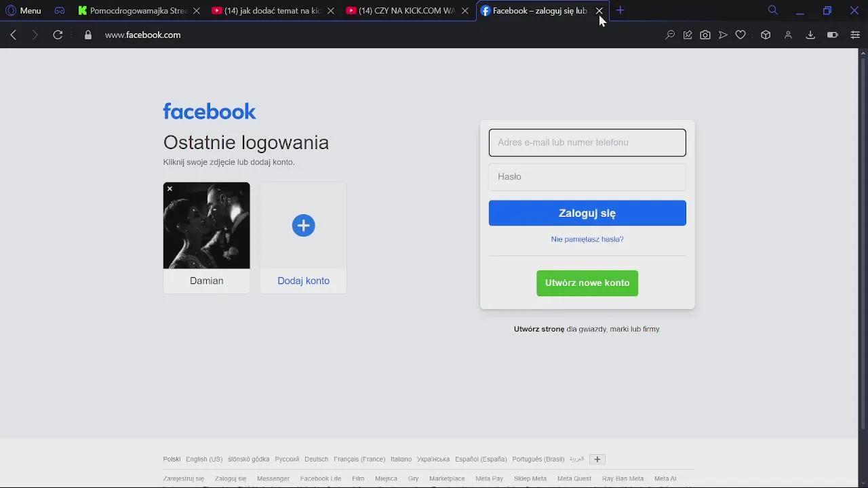Close the Pomocdrogowamajka tab
This screenshot has width=868, height=488.
tap(197, 11)
